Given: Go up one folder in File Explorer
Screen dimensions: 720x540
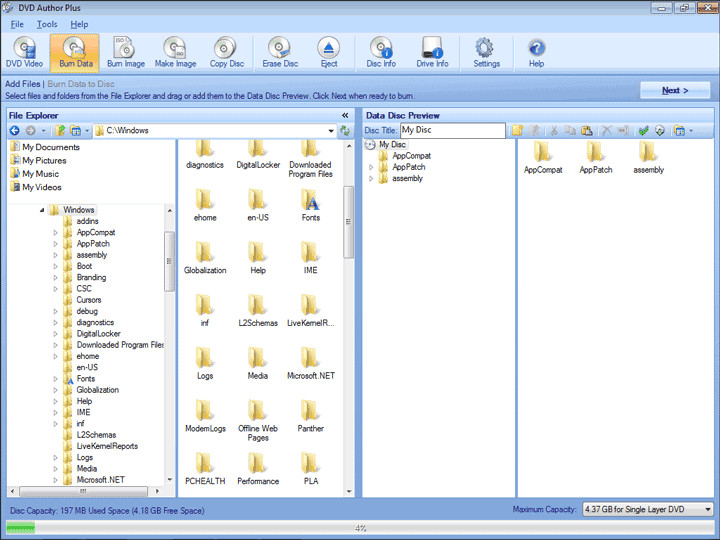Looking at the screenshot, I should [60, 131].
